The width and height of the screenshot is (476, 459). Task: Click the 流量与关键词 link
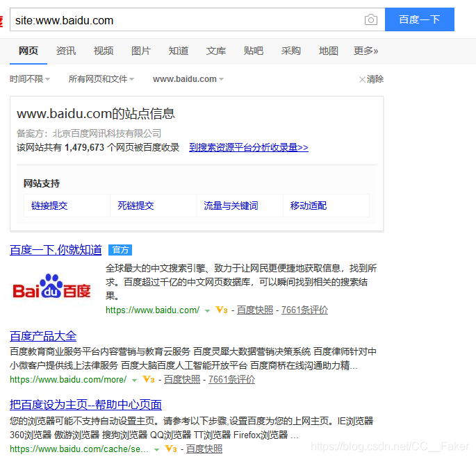(x=231, y=206)
